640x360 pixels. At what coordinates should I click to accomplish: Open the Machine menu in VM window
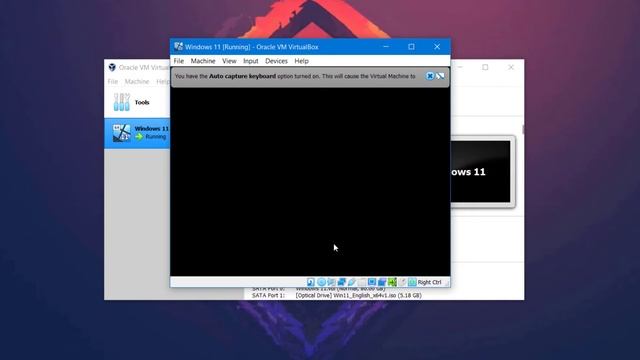(203, 61)
